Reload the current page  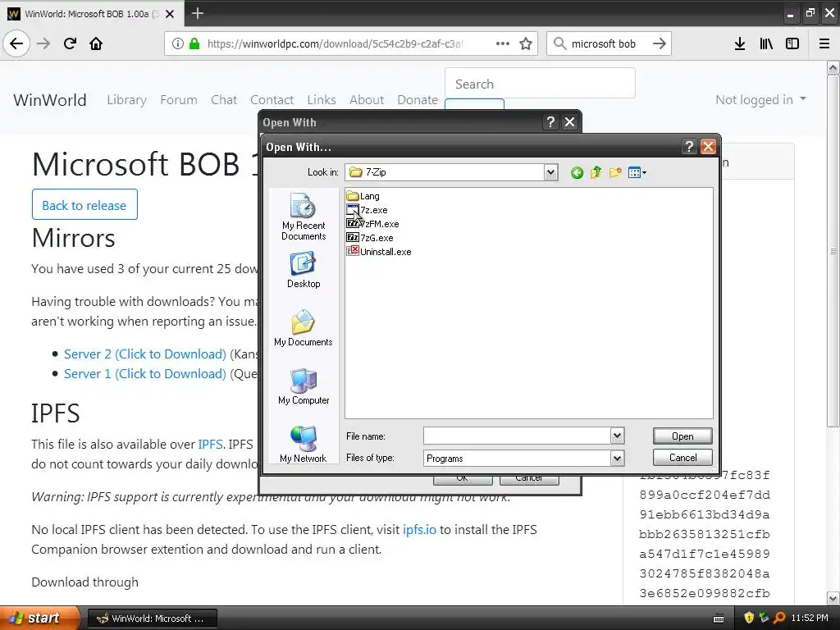70,43
